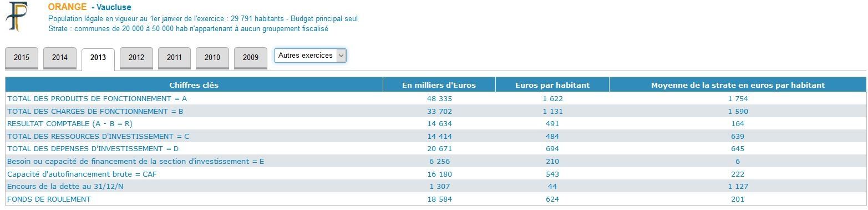Screen dimensions: 868x210
Task: Open TOTAL DES PRODUITS DE FONCTIONNEMENT link
Action: click(97, 99)
